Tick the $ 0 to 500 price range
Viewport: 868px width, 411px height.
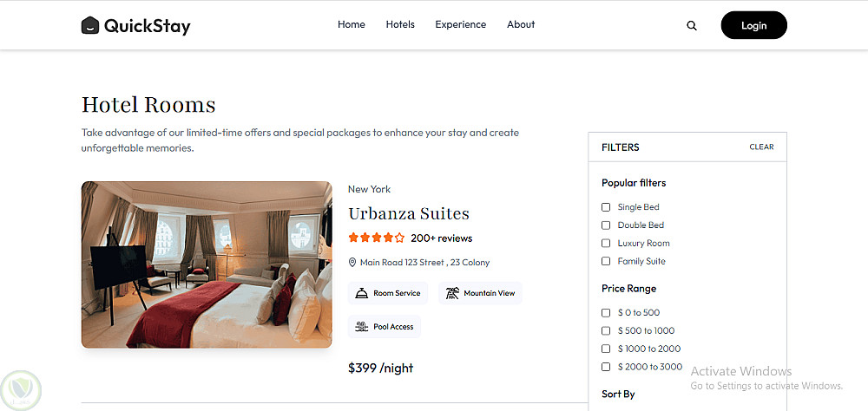[606, 313]
